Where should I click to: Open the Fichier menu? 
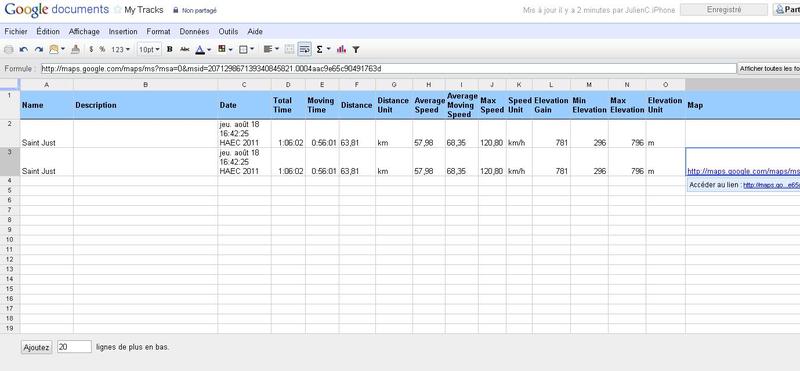coord(16,32)
